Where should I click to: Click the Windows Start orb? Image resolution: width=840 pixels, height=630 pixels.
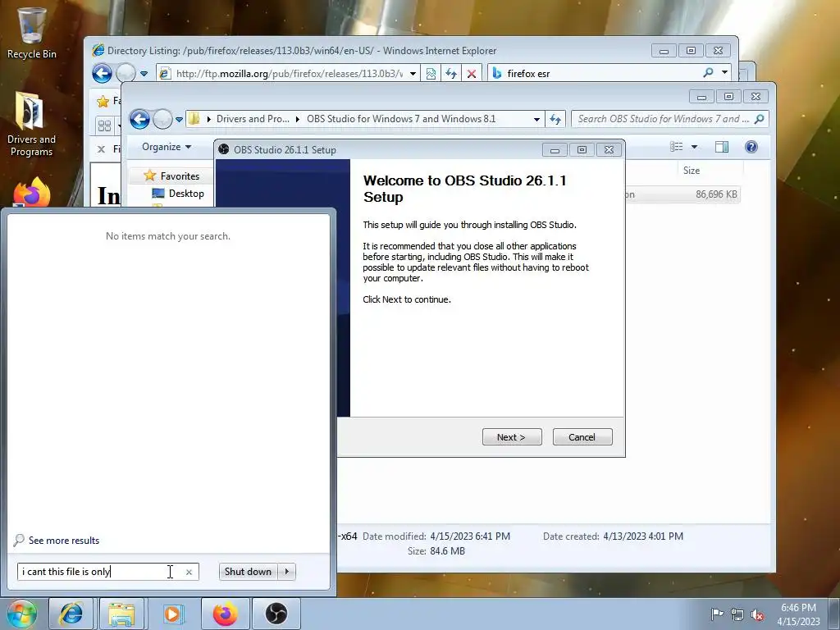[x=21, y=614]
